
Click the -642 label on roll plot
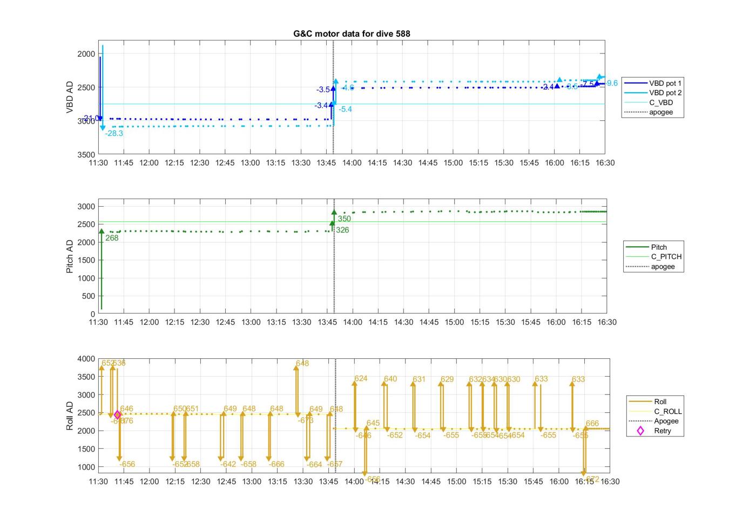tap(228, 464)
